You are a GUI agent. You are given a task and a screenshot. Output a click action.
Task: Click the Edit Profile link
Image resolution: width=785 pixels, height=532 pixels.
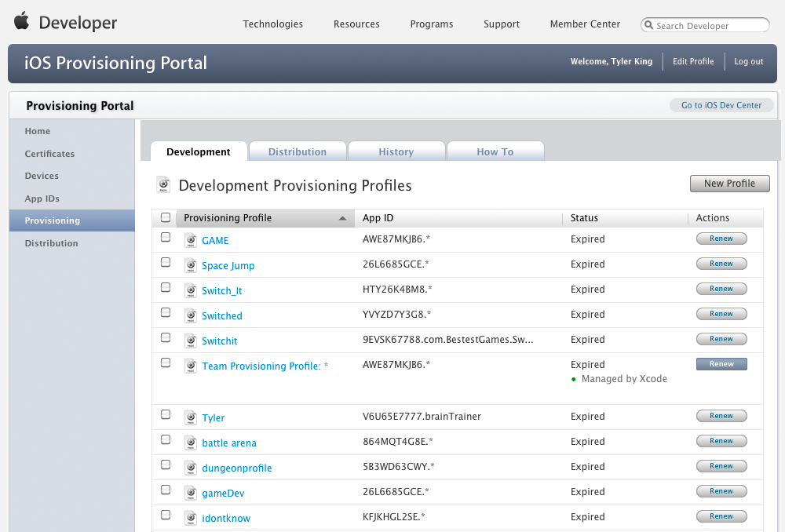[x=693, y=61]
